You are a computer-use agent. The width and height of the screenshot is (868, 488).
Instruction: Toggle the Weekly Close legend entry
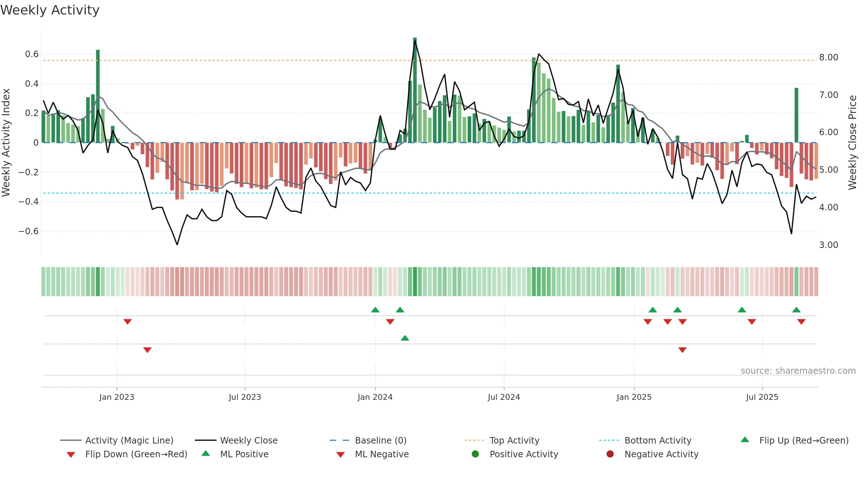coord(236,440)
